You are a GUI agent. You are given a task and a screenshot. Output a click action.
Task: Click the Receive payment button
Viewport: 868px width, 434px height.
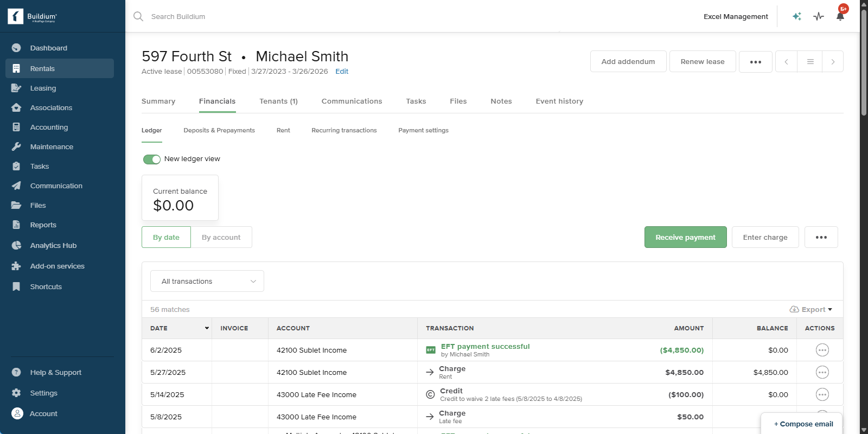(x=685, y=237)
